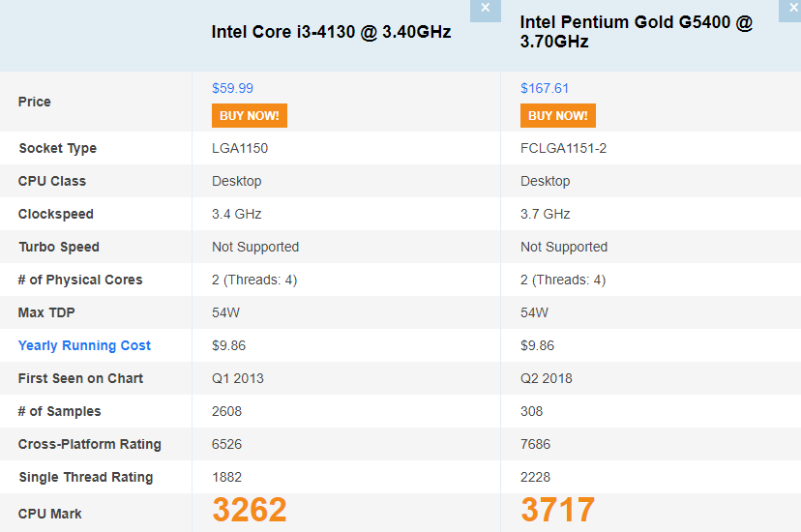
Task: Click the Q2 2018 first seen value
Action: (546, 378)
